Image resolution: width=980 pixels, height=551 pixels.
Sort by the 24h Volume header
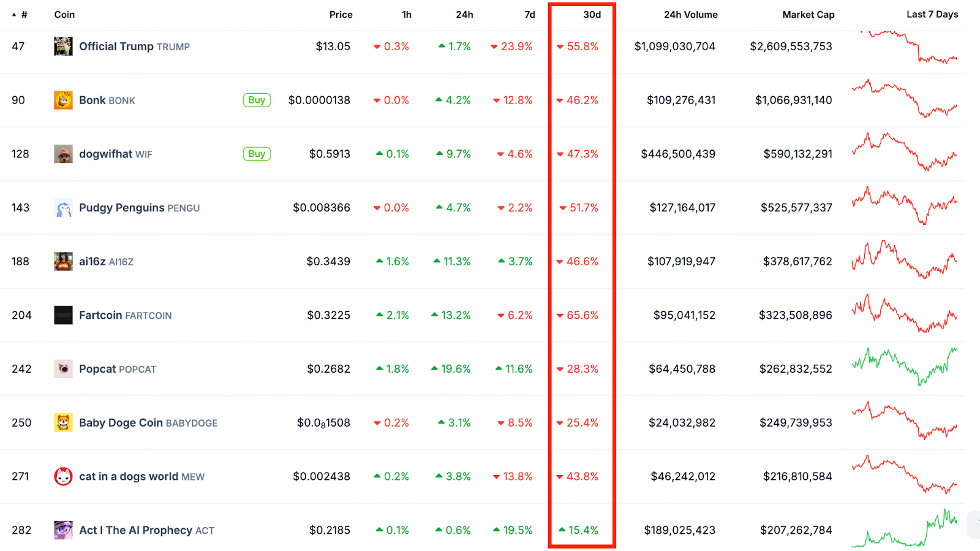pos(690,15)
